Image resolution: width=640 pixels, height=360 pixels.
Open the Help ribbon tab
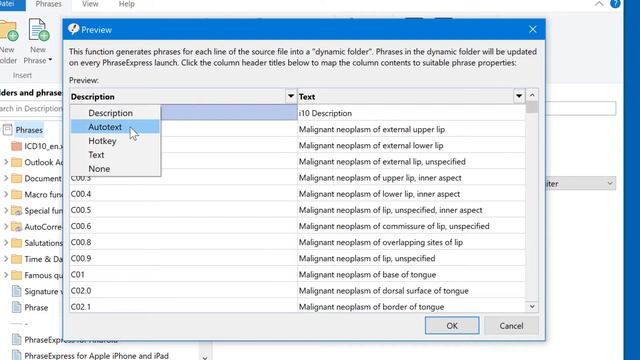(x=127, y=4)
